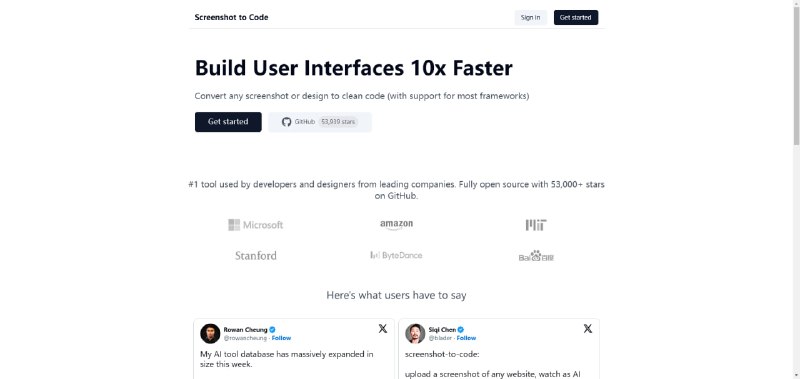The height and width of the screenshot is (379, 800).
Task: Click Rowan Cheung's profile avatar
Action: [x=210, y=334]
